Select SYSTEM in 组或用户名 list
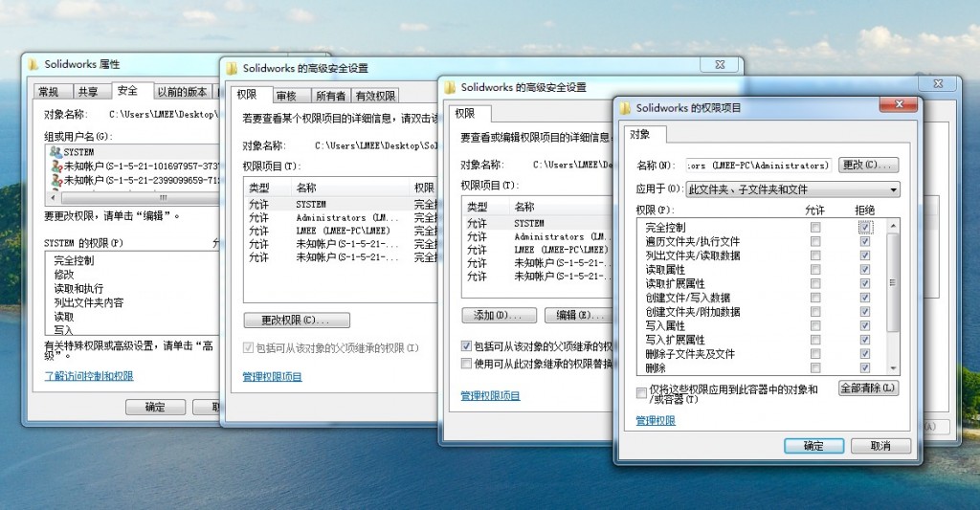 [134, 152]
